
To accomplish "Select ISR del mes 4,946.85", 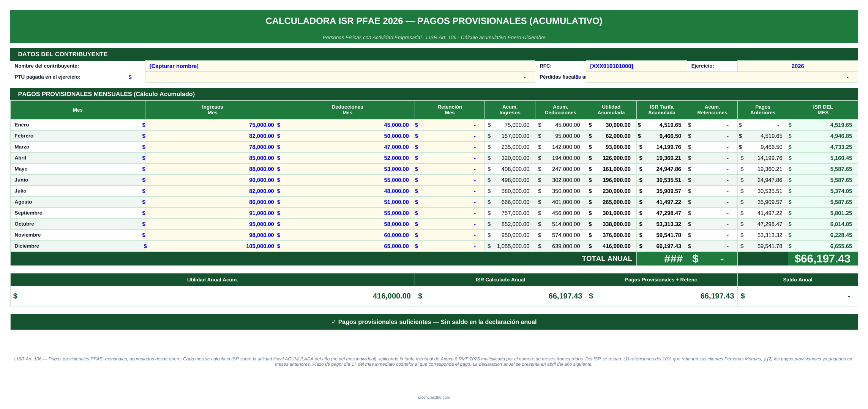I will (x=823, y=136).
